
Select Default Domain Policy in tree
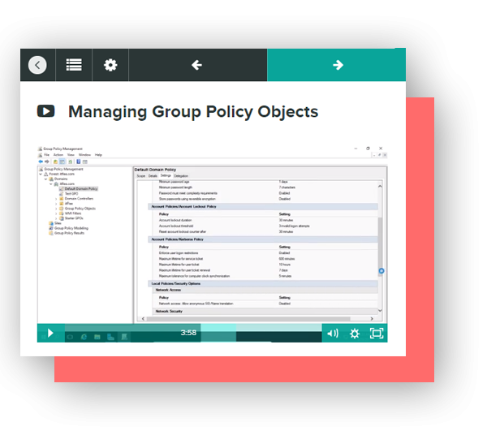click(80, 188)
